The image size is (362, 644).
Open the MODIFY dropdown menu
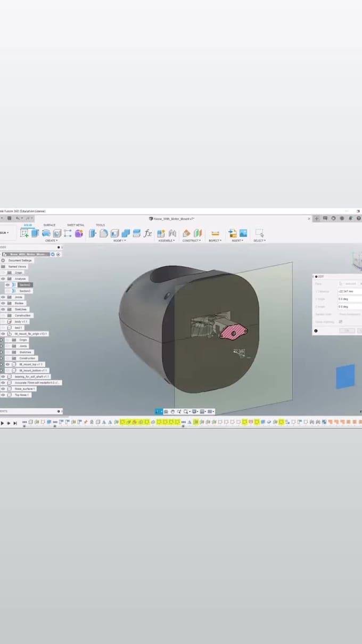point(119,241)
